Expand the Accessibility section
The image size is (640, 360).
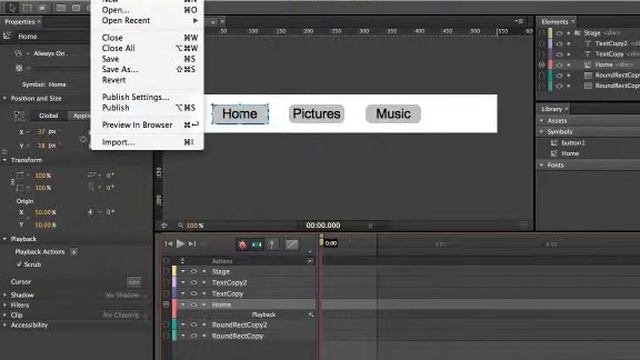click(5, 325)
